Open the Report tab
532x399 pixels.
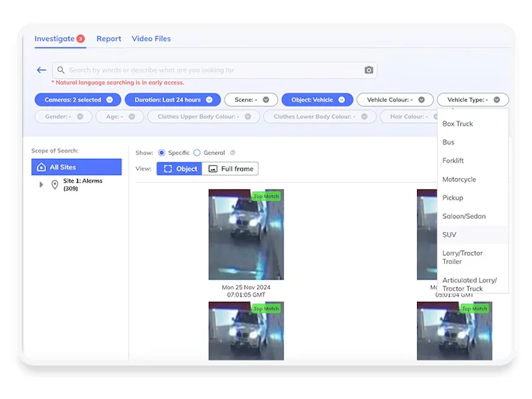tap(108, 39)
